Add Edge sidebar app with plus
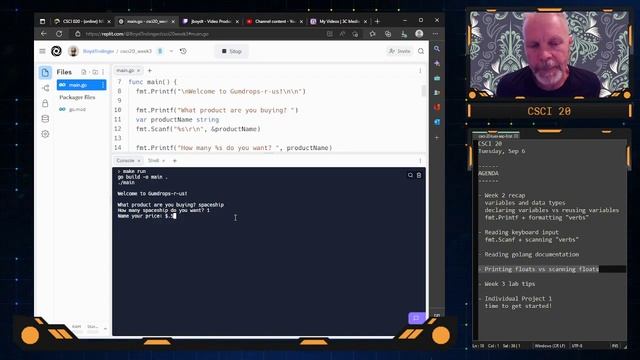The image size is (640, 360). pyautogui.click(x=437, y=138)
